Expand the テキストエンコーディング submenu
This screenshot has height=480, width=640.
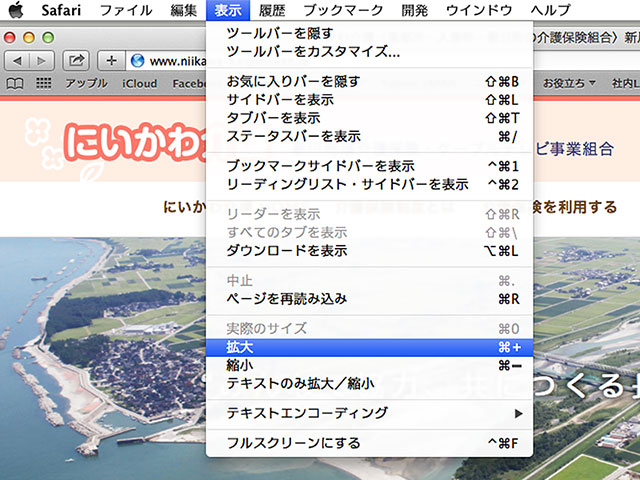pyautogui.click(x=369, y=413)
